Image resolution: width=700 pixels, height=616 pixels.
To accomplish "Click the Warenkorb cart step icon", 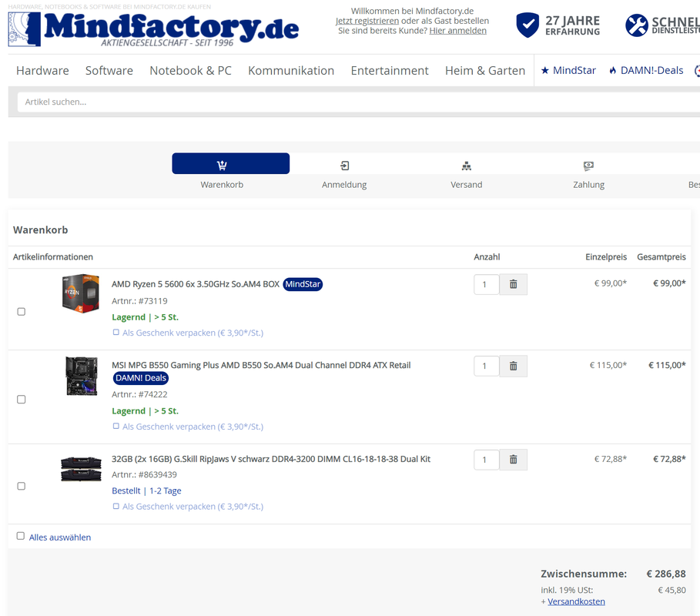I will point(222,166).
